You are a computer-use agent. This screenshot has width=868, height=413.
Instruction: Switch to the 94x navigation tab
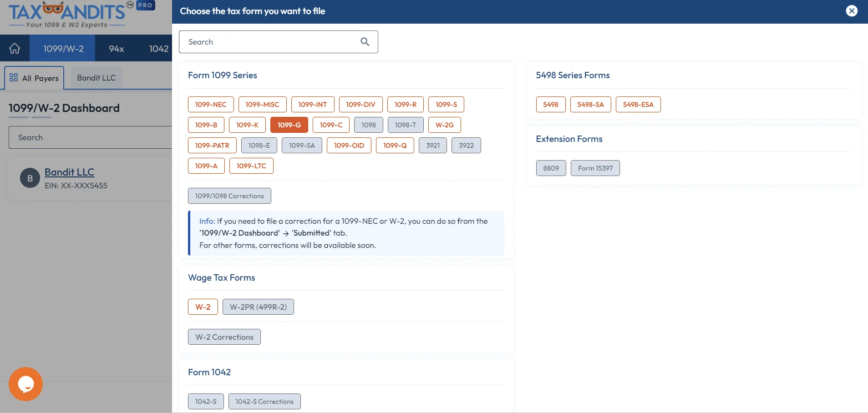point(116,48)
